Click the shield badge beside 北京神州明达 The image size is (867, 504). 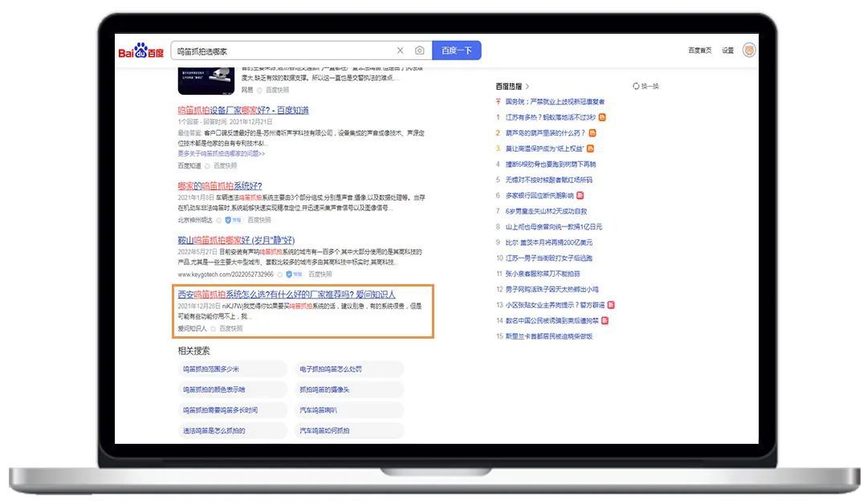click(x=228, y=220)
